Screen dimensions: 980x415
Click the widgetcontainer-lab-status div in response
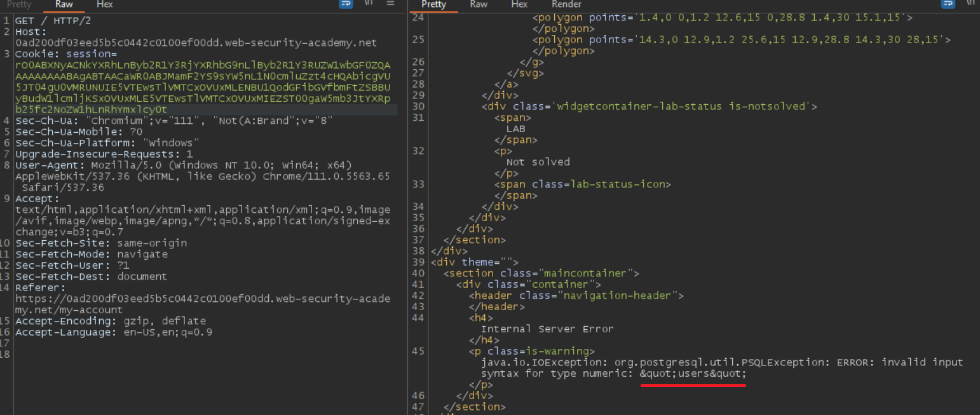click(650, 106)
